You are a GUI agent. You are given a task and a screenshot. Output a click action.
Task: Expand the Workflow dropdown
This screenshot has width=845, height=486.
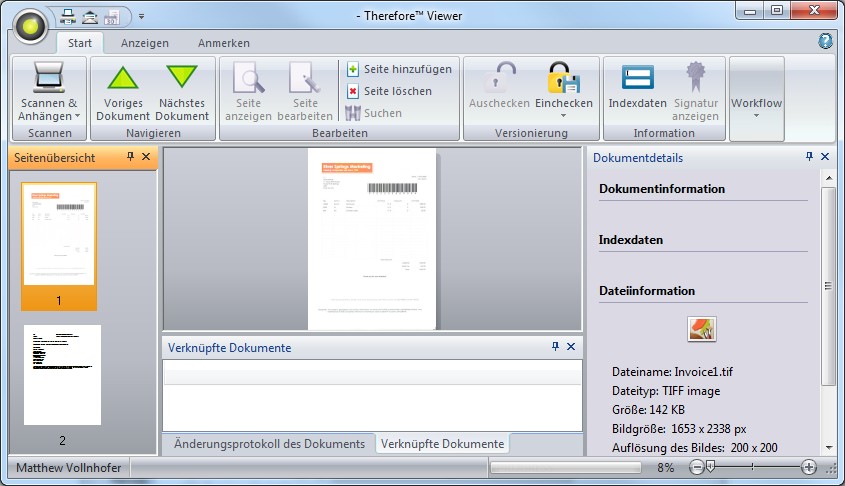pyautogui.click(x=756, y=115)
